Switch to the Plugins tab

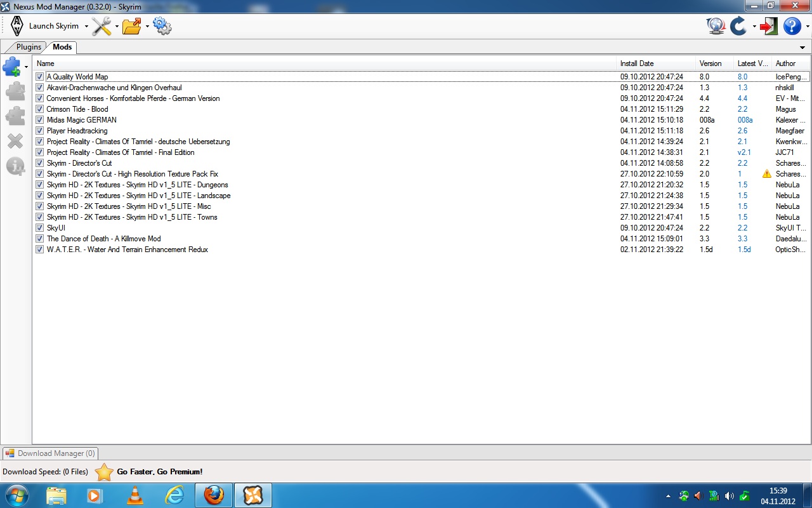coord(29,47)
